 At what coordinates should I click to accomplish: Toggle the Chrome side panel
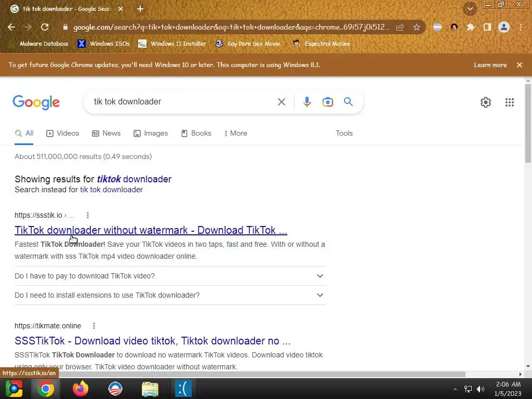487,27
